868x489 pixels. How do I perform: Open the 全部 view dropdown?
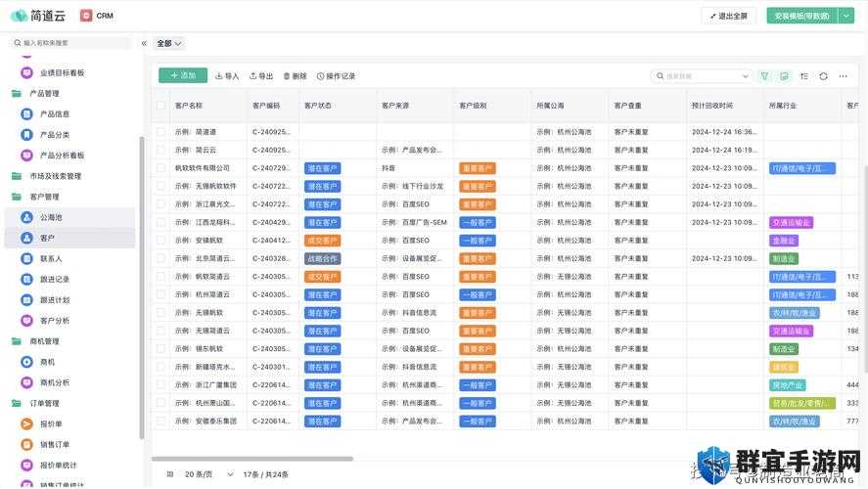[x=169, y=43]
